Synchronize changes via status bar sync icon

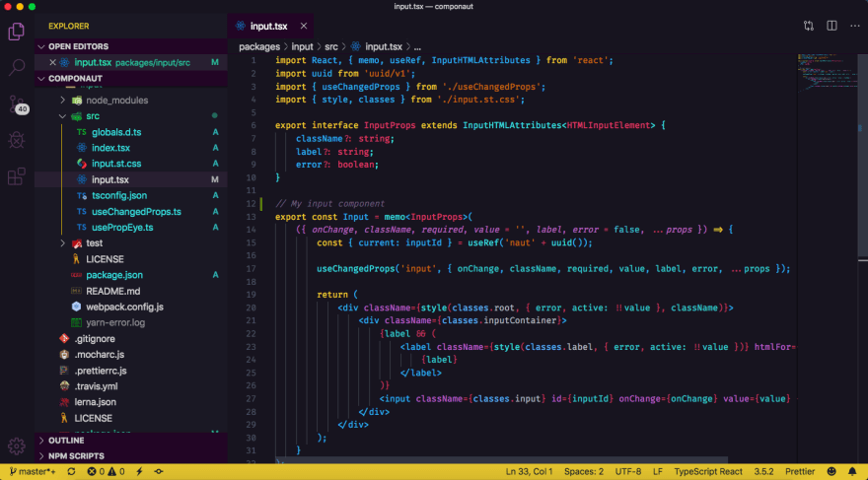pyautogui.click(x=71, y=472)
